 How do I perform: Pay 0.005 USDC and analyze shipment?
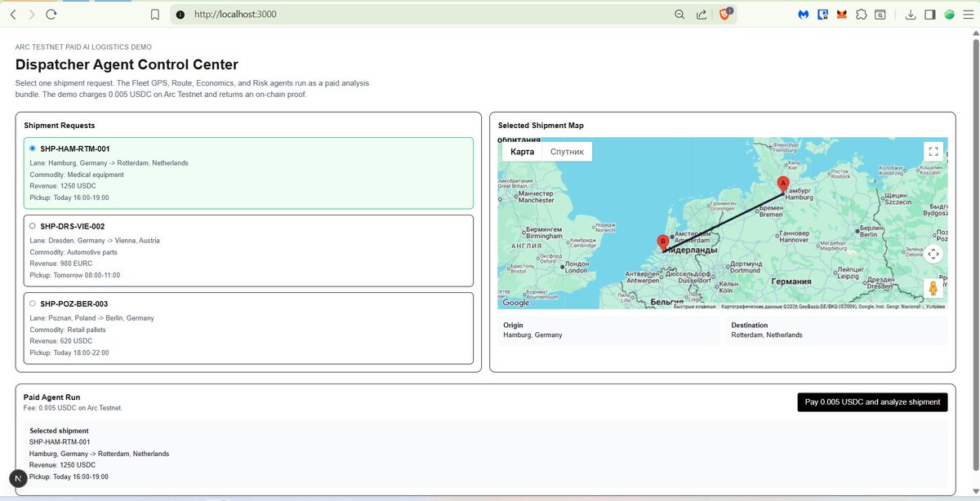click(872, 402)
